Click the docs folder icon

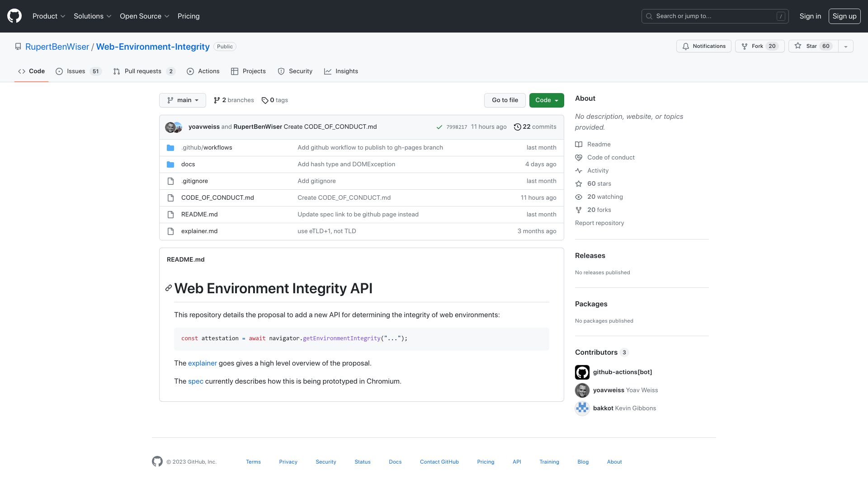pos(170,164)
